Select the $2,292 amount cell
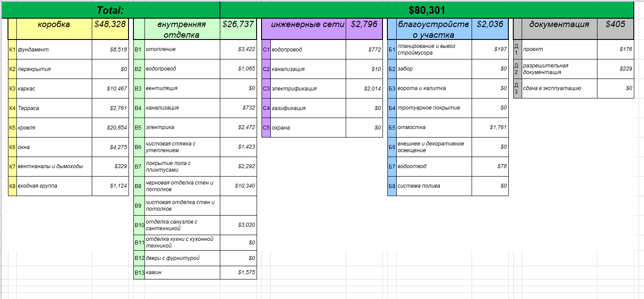Screen dimensions: 644x299 [x=238, y=167]
